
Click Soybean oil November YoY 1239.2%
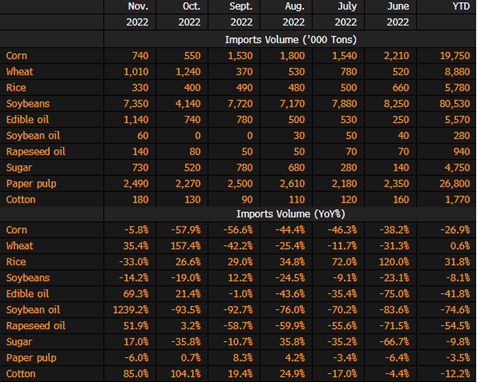point(131,310)
